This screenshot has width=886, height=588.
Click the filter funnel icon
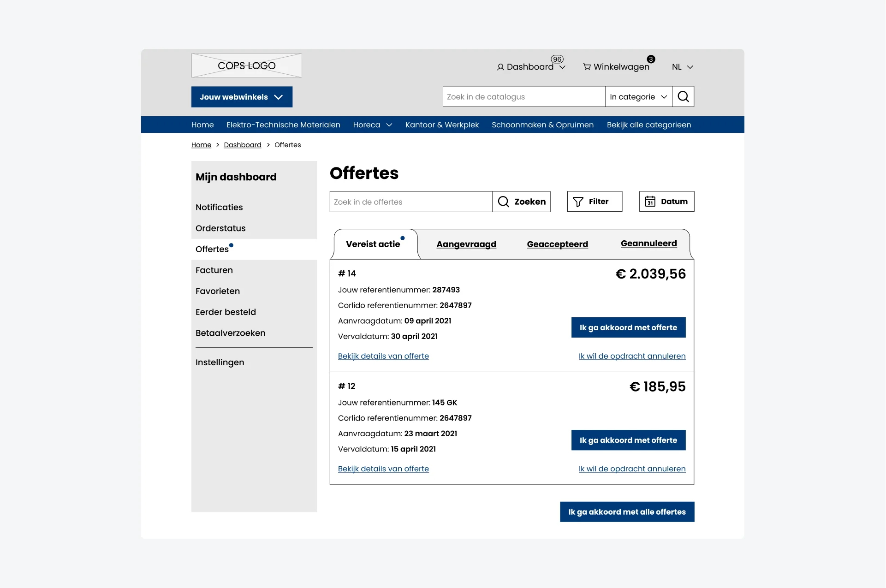pyautogui.click(x=578, y=202)
